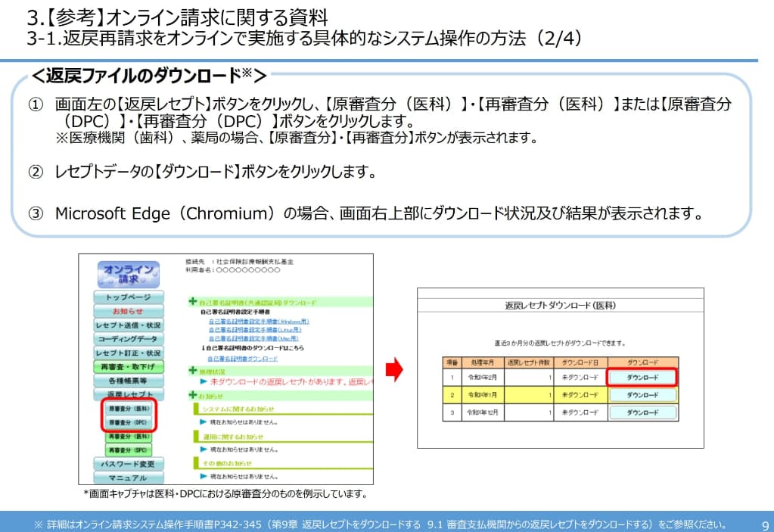Screen dimensions: 774x532
Task: Click the 原審査分（医科） icon
Action: pos(129,409)
